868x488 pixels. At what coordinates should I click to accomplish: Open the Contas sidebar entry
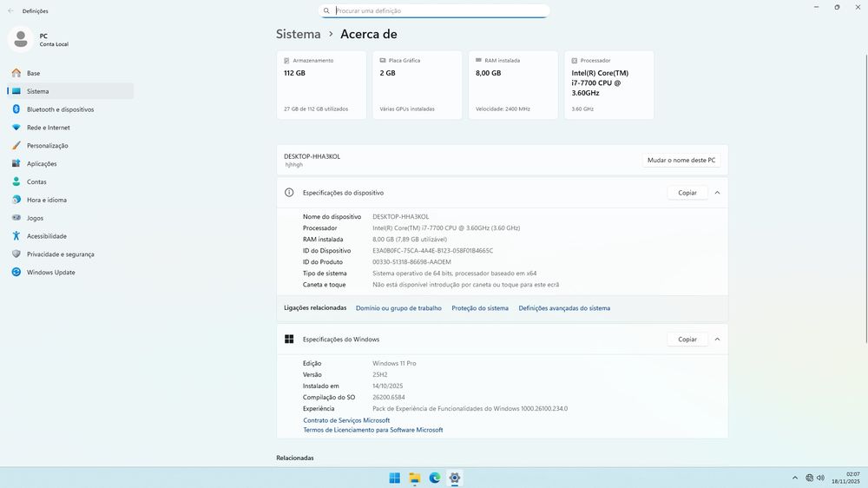pyautogui.click(x=70, y=181)
